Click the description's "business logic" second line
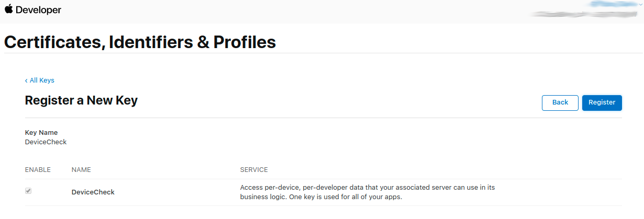The height and width of the screenshot is (219, 644). coord(320,197)
